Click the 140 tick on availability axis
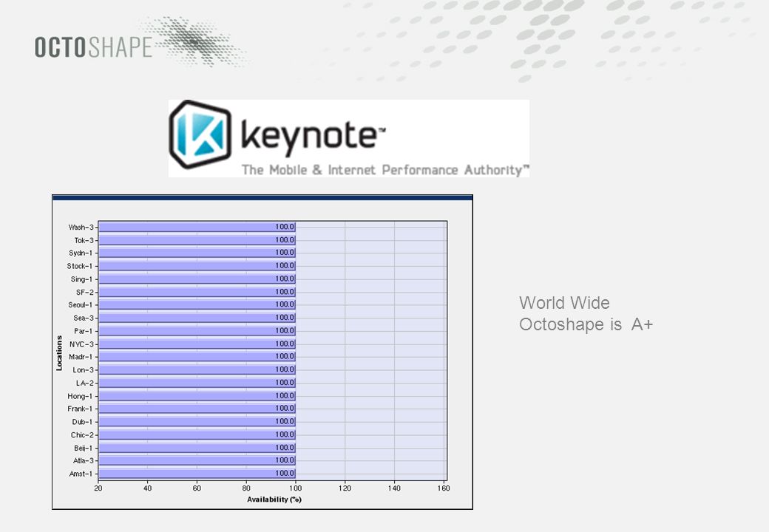This screenshot has height=532, width=769. click(x=394, y=488)
